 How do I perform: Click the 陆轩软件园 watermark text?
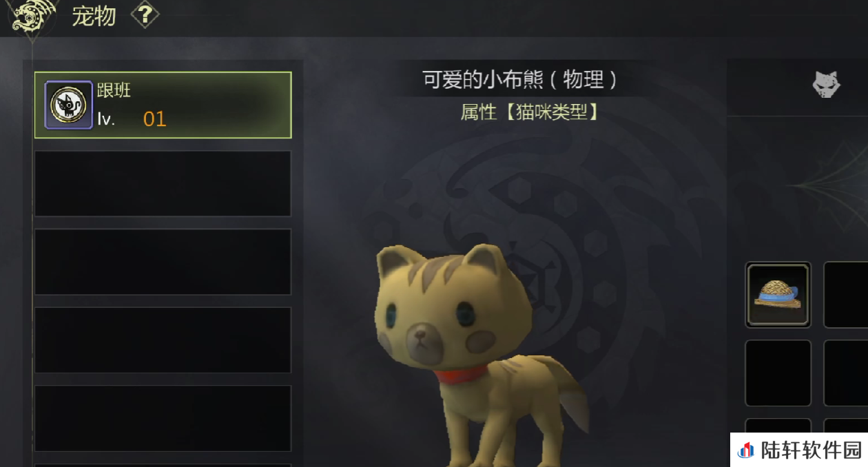(812, 450)
